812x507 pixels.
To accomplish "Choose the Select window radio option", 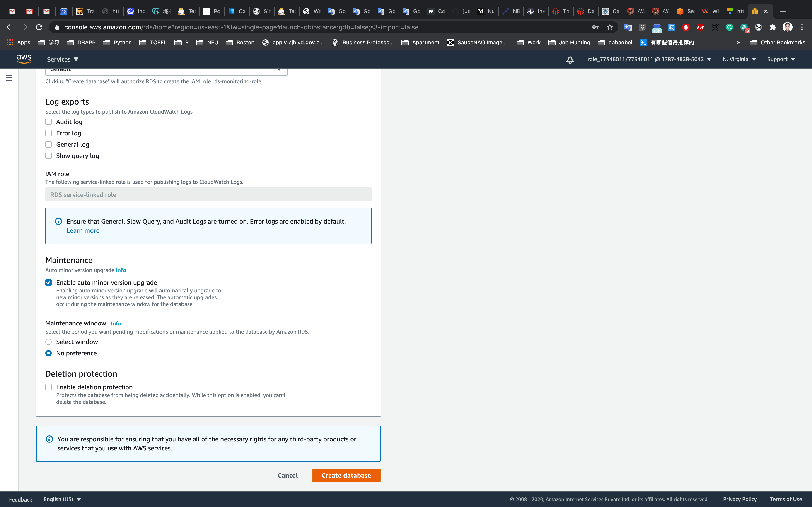I will [x=49, y=342].
